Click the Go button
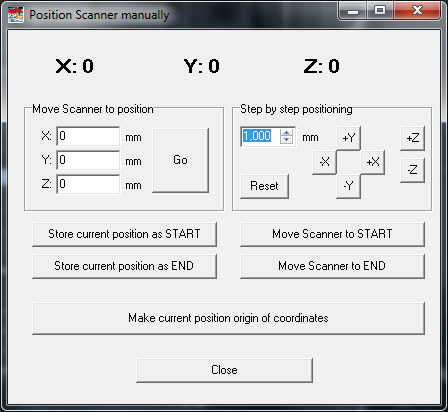The height and width of the screenshot is (412, 448). pyautogui.click(x=181, y=160)
